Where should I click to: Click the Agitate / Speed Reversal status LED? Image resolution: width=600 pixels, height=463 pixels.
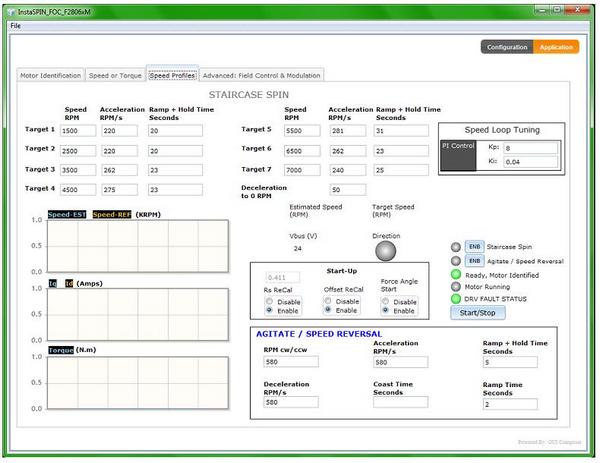[456, 261]
